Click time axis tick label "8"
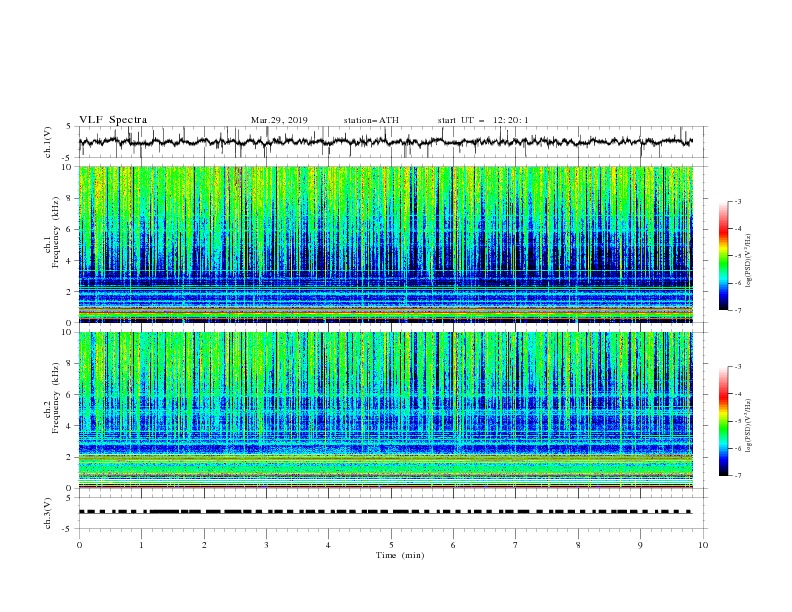 [x=578, y=545]
